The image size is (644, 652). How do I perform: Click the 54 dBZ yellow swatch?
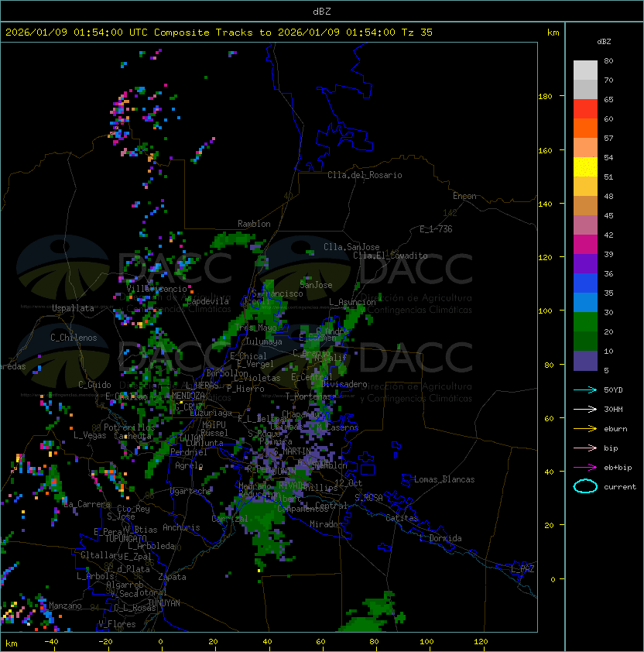[585, 166]
